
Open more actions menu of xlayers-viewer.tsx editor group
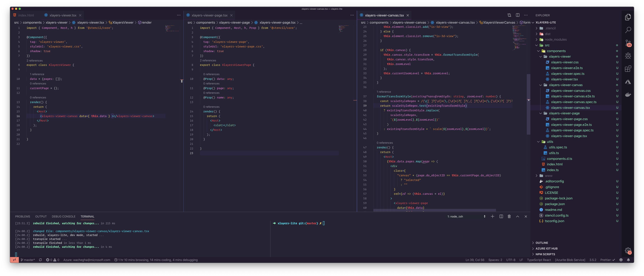(x=178, y=15)
